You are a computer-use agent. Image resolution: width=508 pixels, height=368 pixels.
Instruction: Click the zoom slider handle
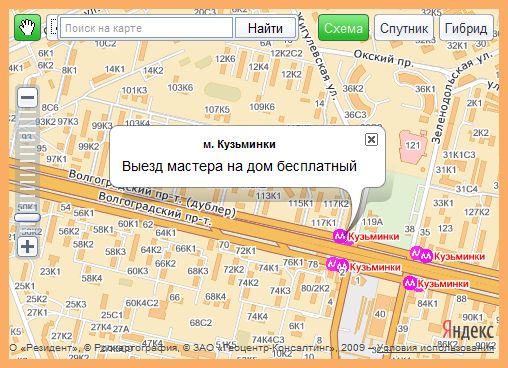point(27,218)
